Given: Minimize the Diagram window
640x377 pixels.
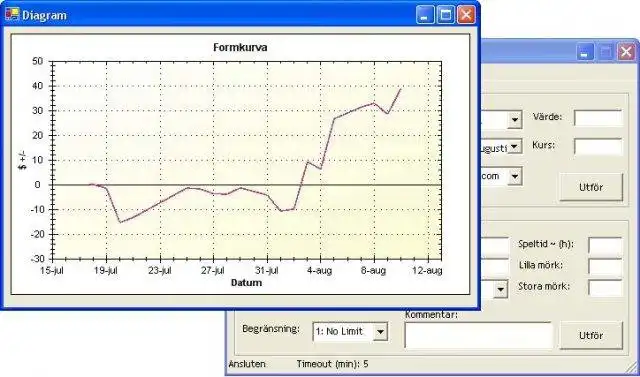Looking at the screenshot, I should point(425,15).
